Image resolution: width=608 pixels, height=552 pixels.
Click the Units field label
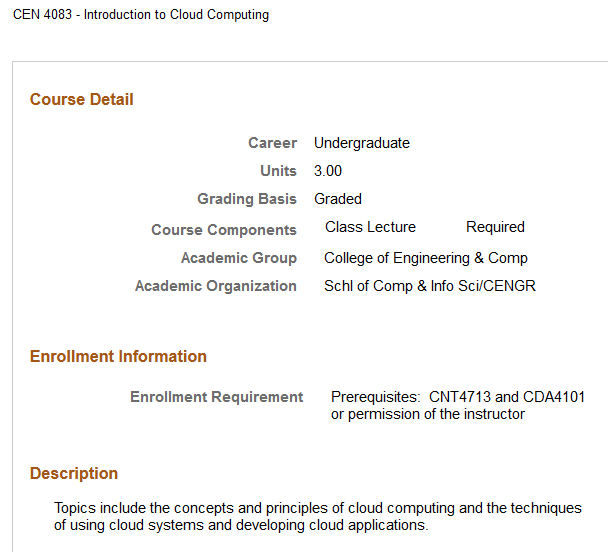[278, 171]
